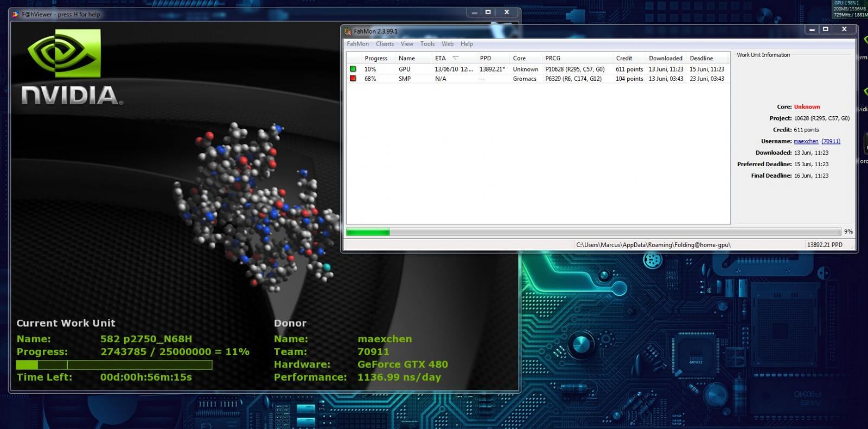The height and width of the screenshot is (429, 868).
Task: Maximize the F@hViewer window
Action: [488, 12]
